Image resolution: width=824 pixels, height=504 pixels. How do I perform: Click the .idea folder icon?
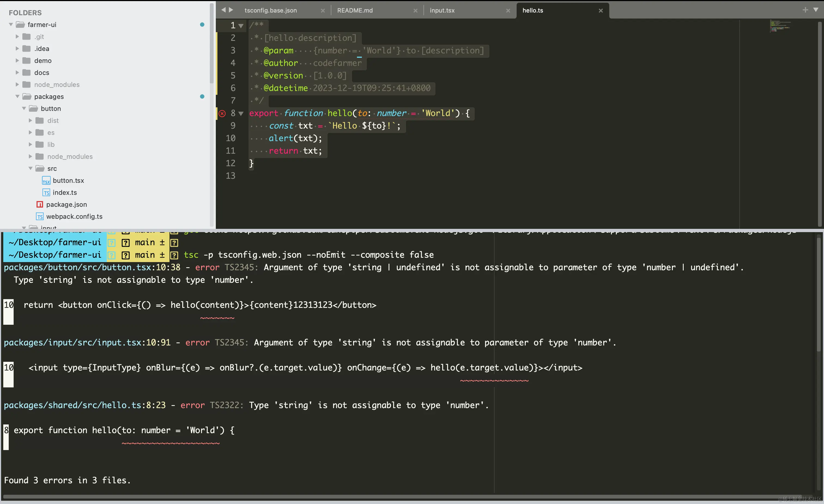point(26,48)
